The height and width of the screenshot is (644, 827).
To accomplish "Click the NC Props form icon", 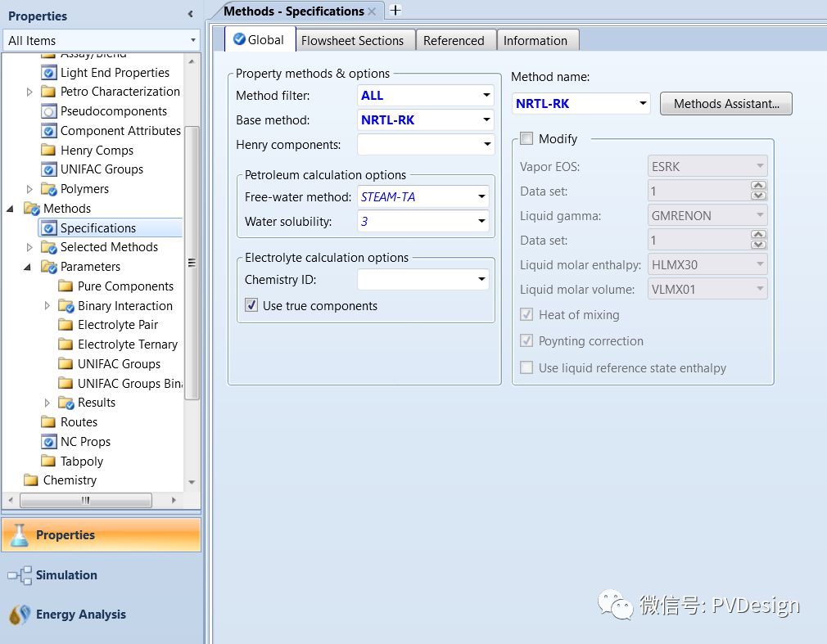I will click(48, 441).
